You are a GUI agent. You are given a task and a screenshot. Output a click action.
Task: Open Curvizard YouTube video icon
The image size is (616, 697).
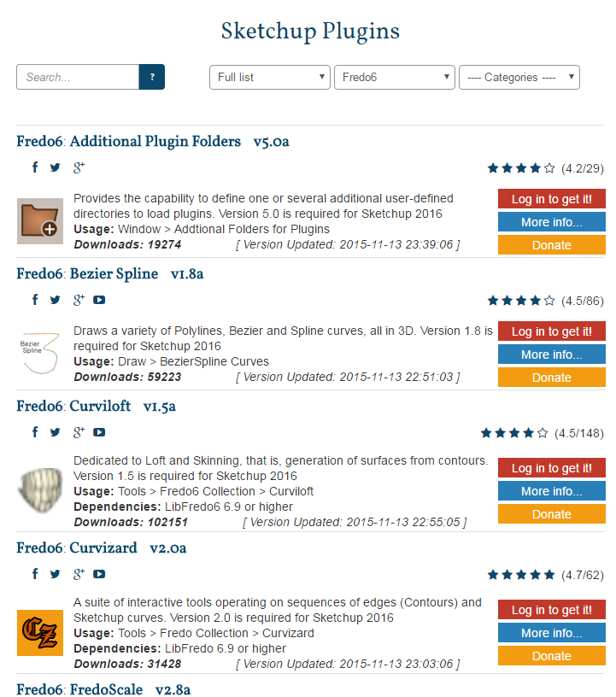pos(99,574)
